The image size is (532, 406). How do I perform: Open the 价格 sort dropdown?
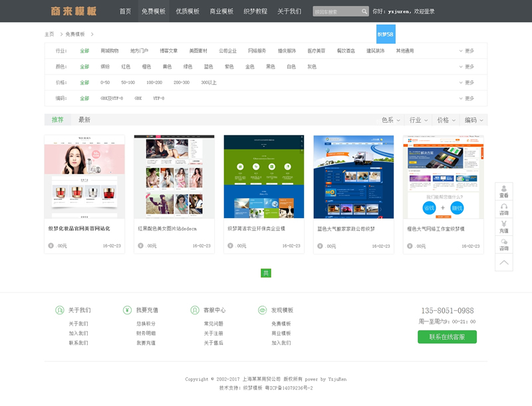coord(446,120)
